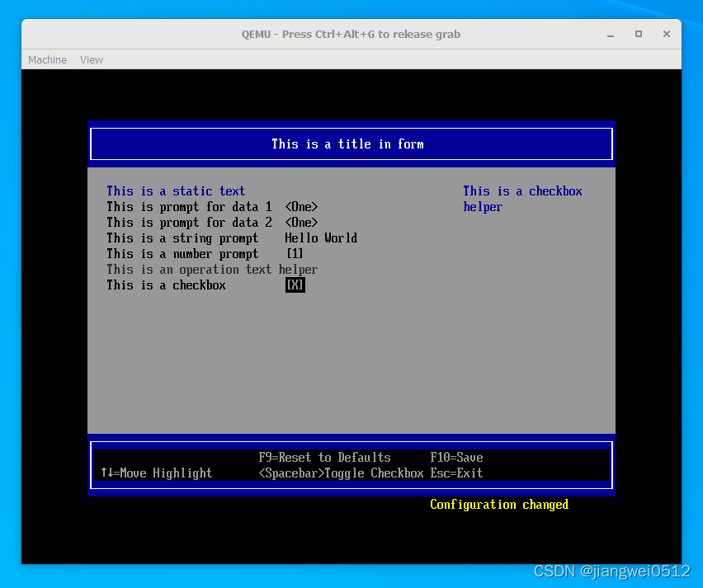
Task: Minimize the QEMU window
Action: click(611, 34)
